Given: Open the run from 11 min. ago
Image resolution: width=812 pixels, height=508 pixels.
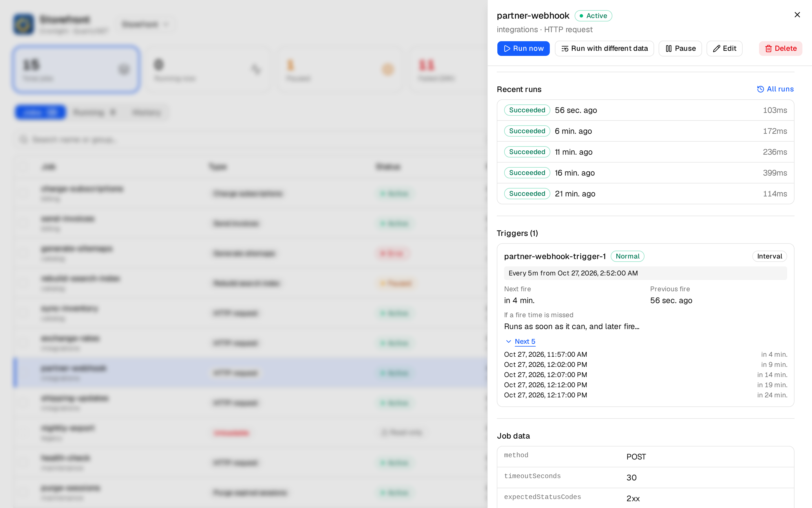Looking at the screenshot, I should click(x=645, y=152).
